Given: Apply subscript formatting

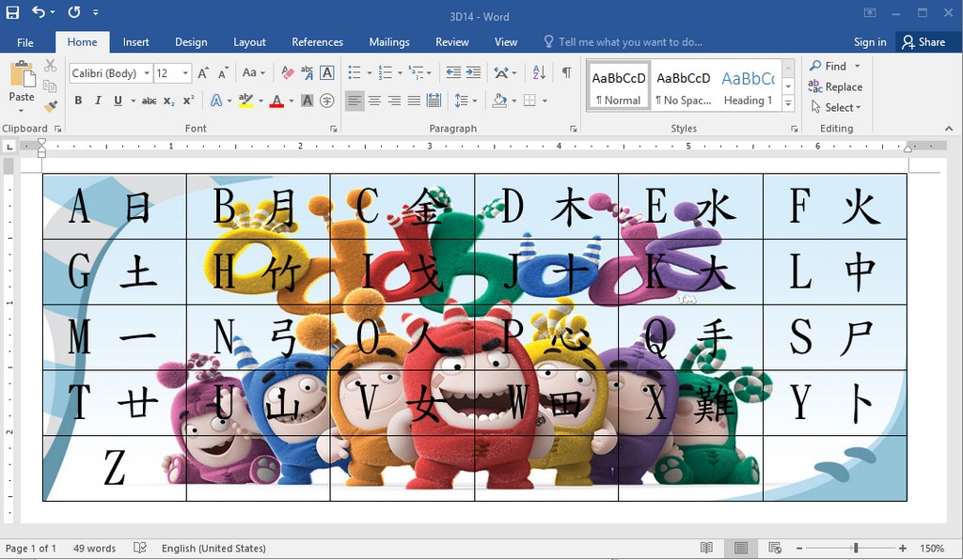Looking at the screenshot, I should pos(169,101).
